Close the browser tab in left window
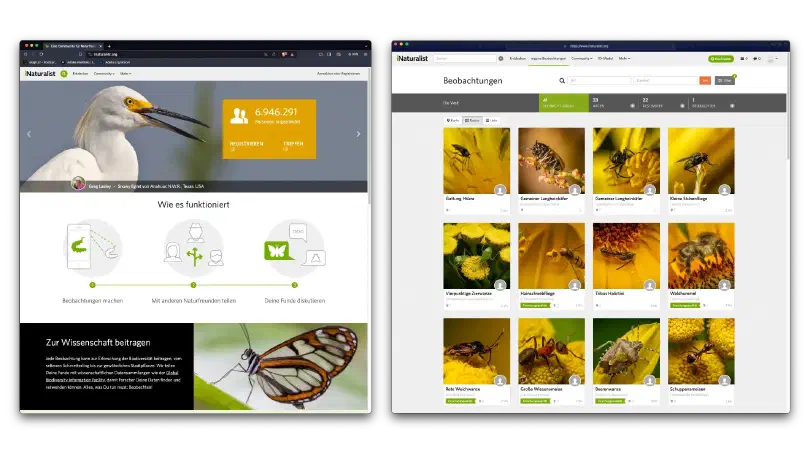This screenshot has width=810, height=456. click(100, 46)
